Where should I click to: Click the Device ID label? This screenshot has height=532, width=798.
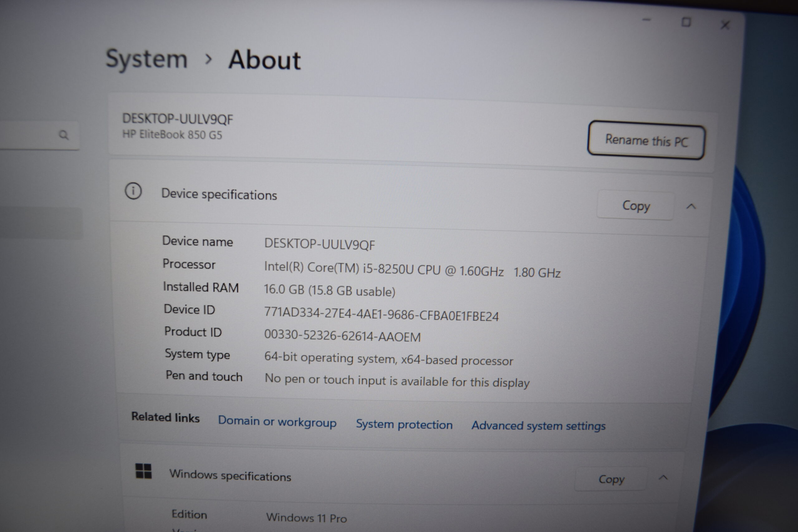tap(189, 309)
